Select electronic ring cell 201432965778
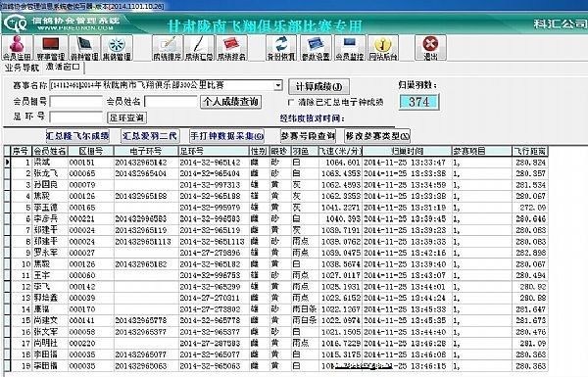This screenshot has width=588, height=377. pos(146,320)
